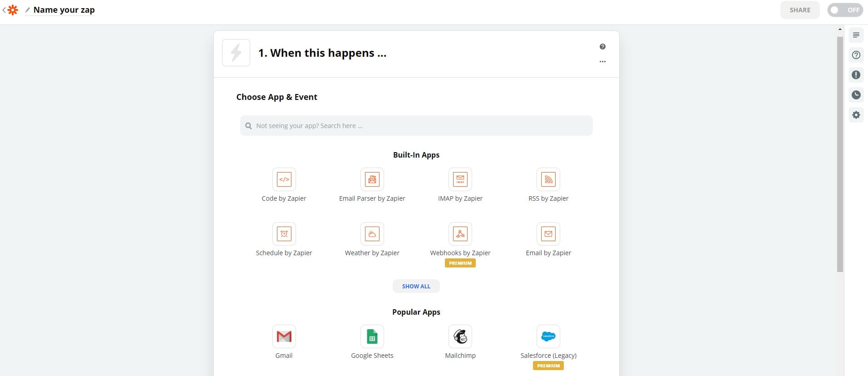Open the settings gear in sidebar

(856, 115)
